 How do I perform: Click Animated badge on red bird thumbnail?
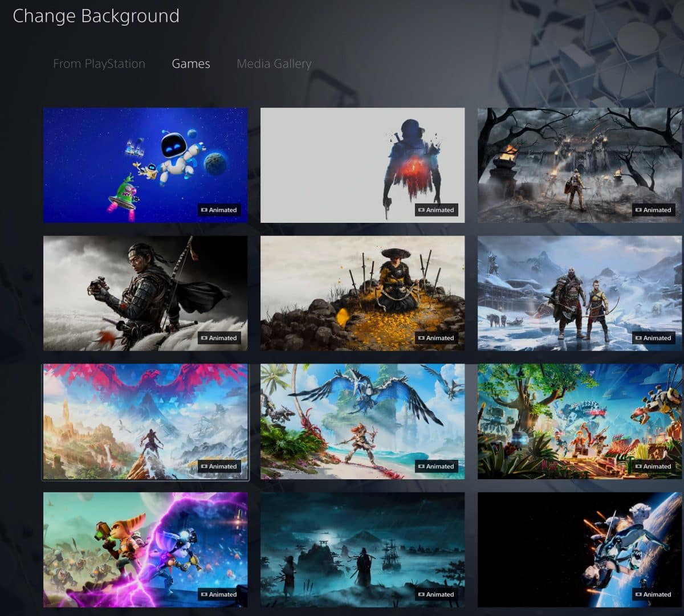tap(219, 466)
